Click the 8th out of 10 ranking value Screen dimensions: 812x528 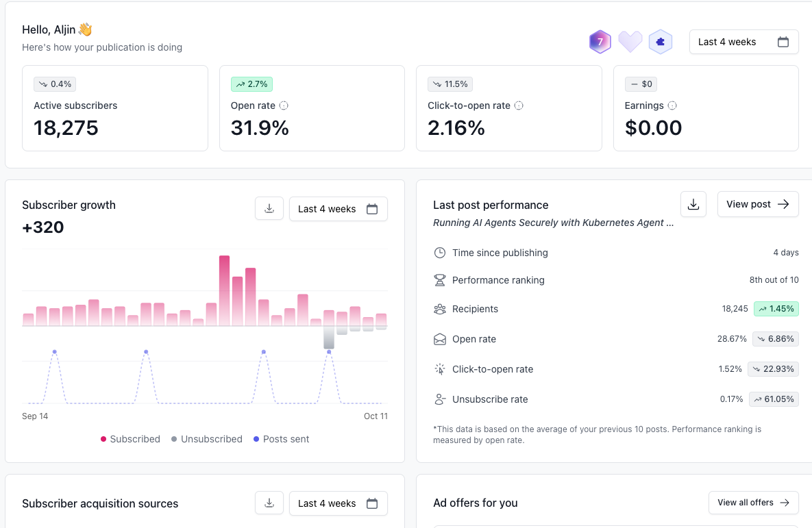click(x=774, y=279)
